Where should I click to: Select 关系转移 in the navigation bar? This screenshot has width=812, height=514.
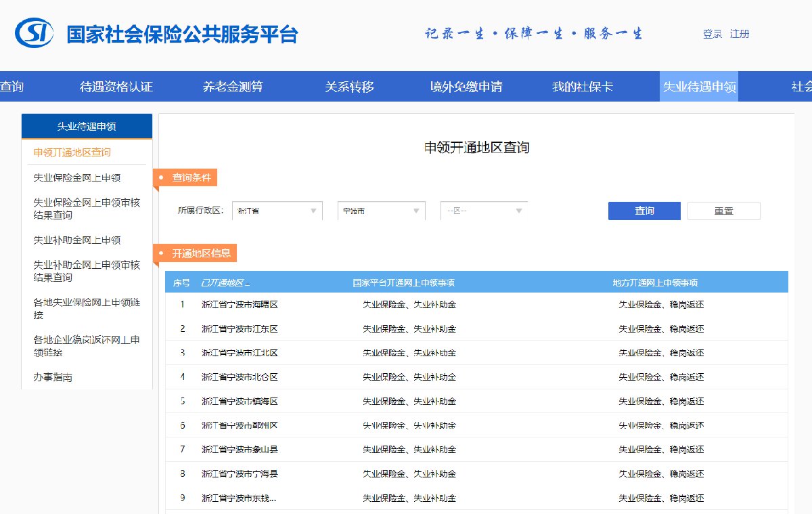click(349, 87)
